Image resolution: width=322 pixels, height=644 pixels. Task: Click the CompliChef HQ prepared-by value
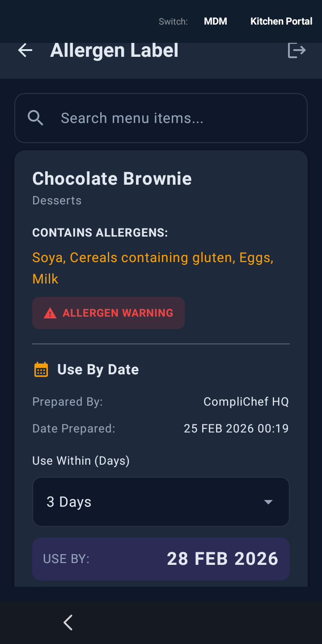pyautogui.click(x=246, y=402)
